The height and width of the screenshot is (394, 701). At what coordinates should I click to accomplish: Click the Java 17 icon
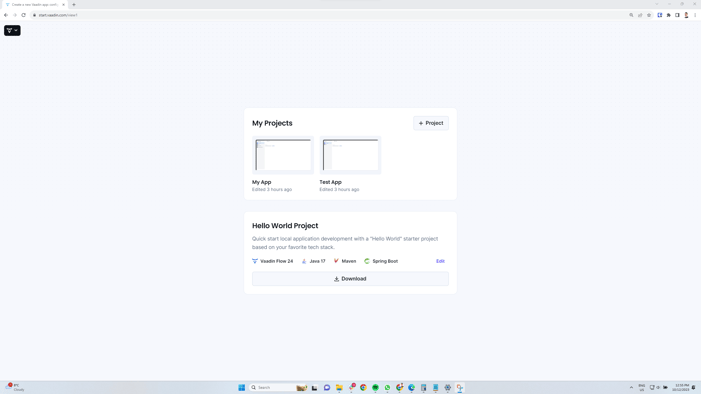click(304, 261)
